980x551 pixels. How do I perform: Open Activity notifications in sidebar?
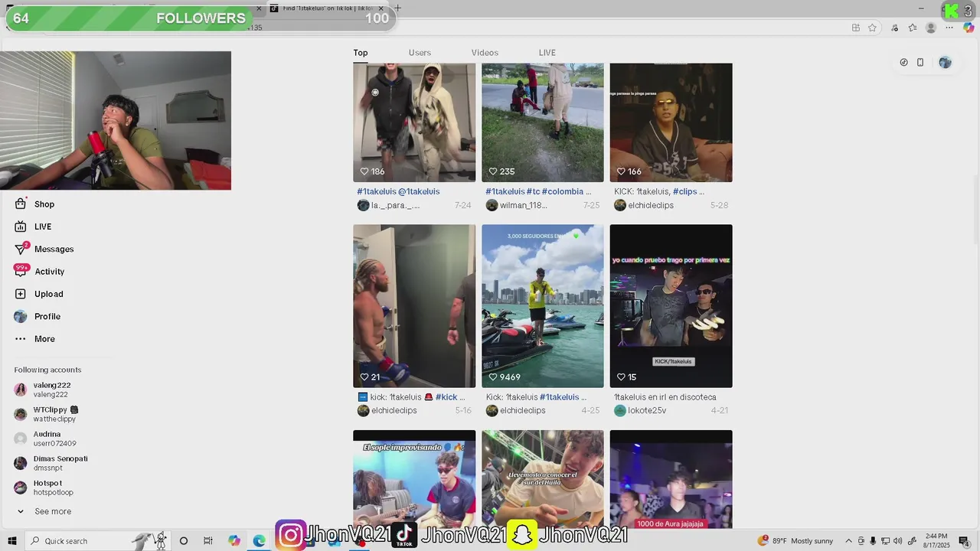click(40, 272)
